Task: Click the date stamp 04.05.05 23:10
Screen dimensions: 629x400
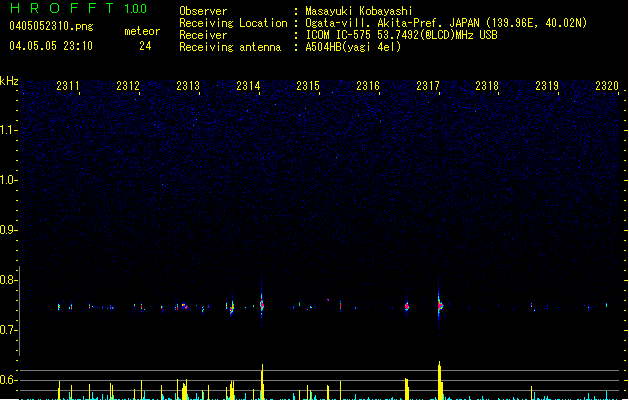Action: tap(51, 46)
